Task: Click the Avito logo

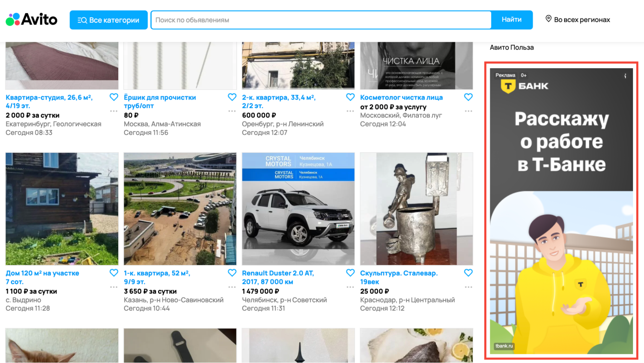Action: pyautogui.click(x=32, y=20)
